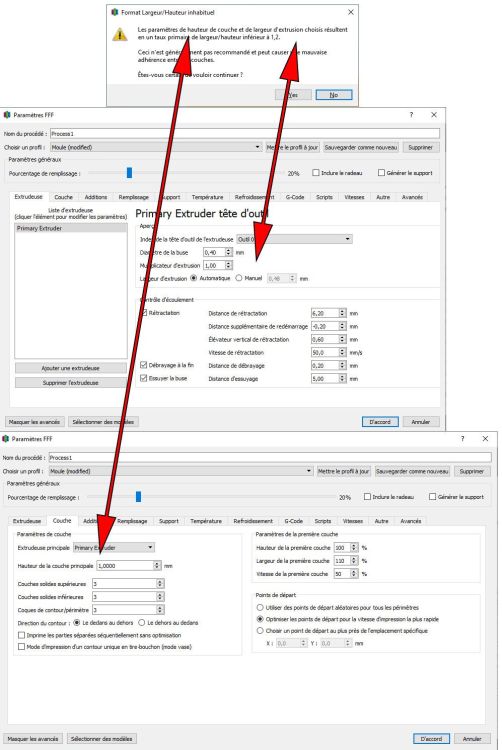Viewport: 502px width, 750px height.
Task: Open the Extrudeuse principale dropdown
Action: (x=114, y=548)
